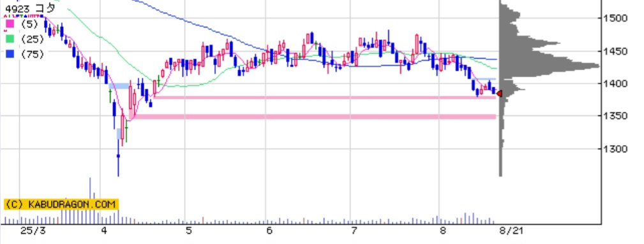Image resolution: width=644 pixels, height=244 pixels.
Task: Click the month 8 date axis label
Action: click(442, 231)
